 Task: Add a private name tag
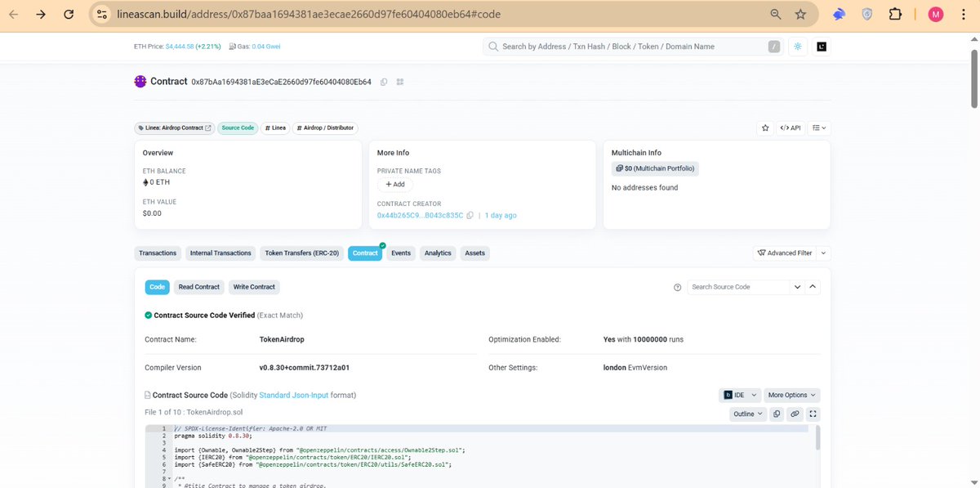point(395,185)
